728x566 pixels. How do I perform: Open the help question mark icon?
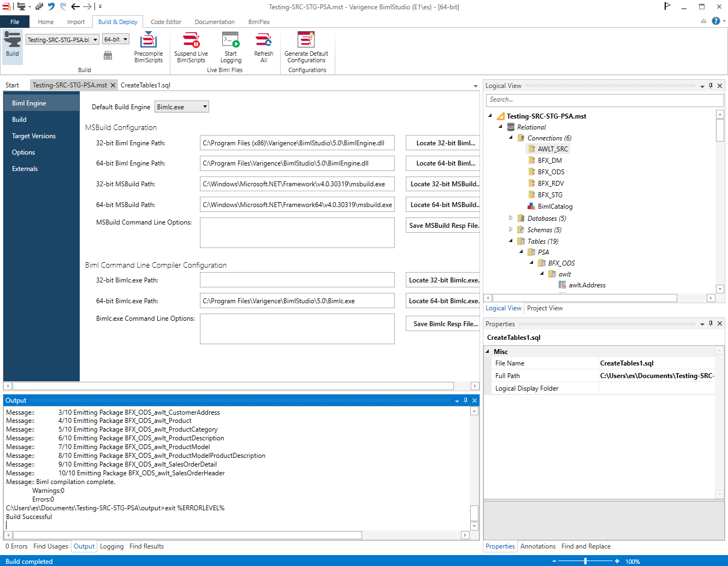click(x=715, y=21)
